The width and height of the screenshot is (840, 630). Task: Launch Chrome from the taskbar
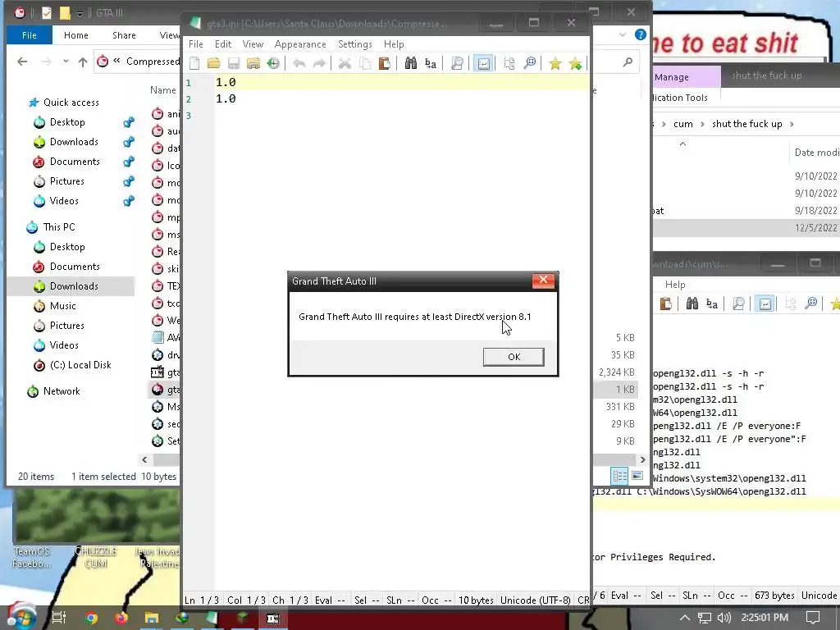click(x=92, y=619)
